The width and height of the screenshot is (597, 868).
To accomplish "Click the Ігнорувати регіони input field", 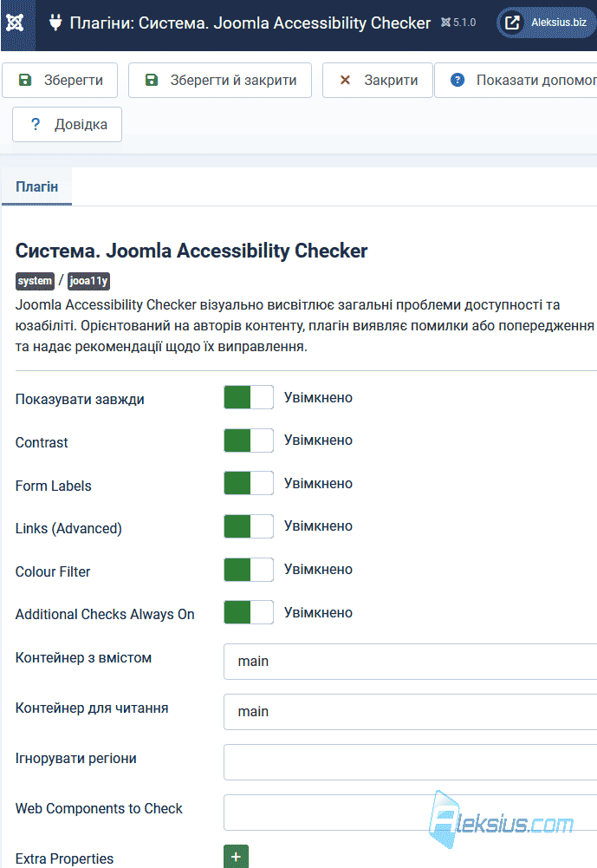I will click(410, 762).
